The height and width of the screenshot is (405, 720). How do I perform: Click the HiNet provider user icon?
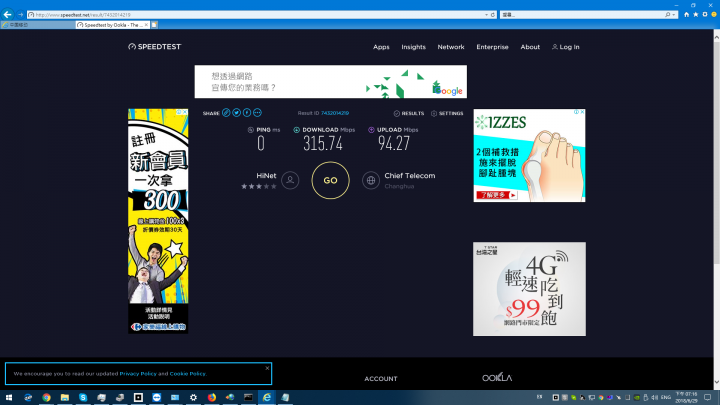290,180
